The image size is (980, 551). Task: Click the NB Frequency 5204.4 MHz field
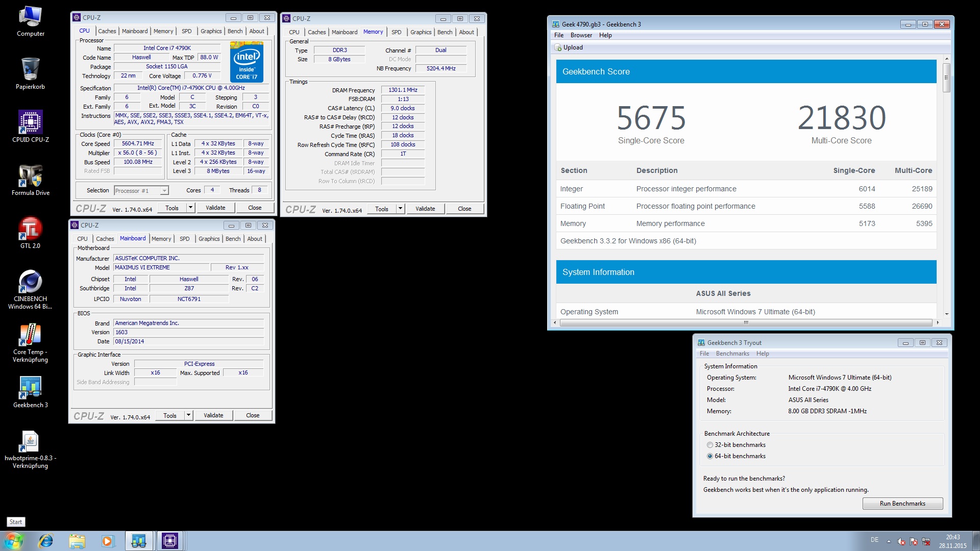pos(441,68)
